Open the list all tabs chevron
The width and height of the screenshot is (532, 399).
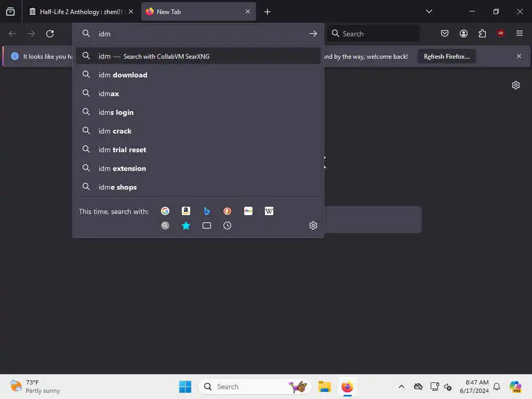point(429,11)
